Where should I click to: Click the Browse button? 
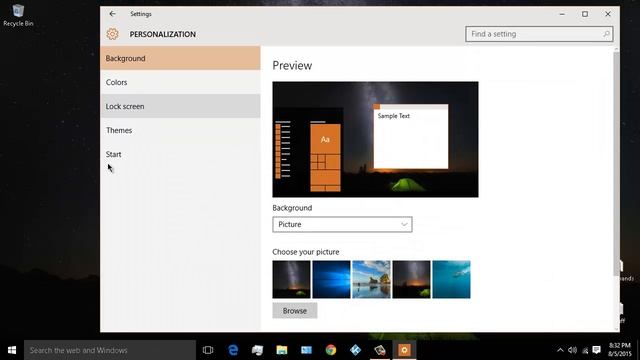tap(295, 311)
